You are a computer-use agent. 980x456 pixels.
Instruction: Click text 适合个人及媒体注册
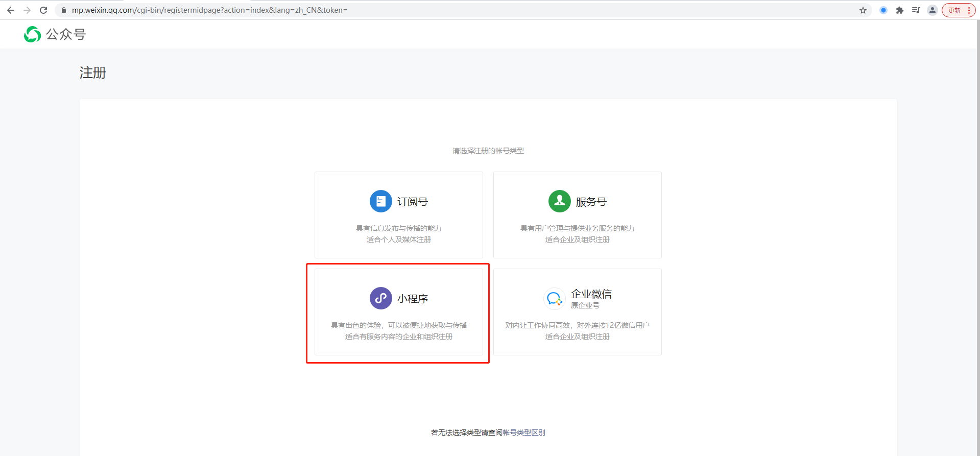[399, 239]
